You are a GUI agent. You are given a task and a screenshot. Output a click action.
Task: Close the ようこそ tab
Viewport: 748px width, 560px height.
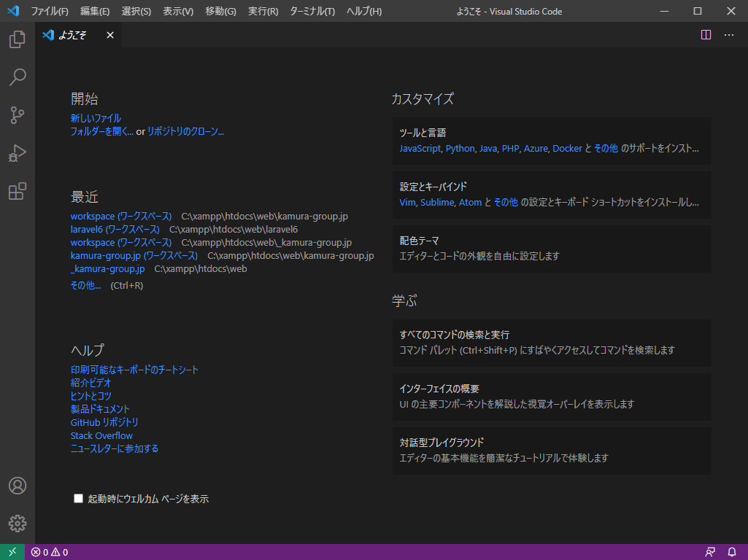pos(110,35)
